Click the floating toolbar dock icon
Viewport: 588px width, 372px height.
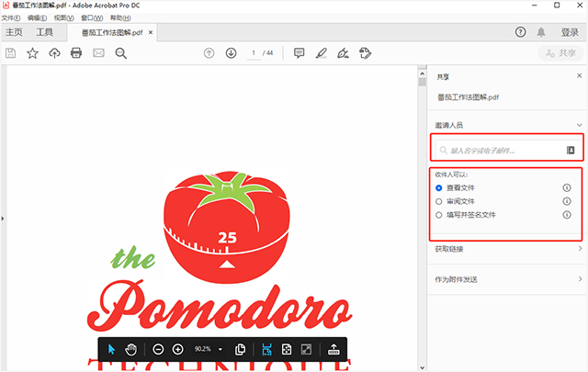(x=334, y=350)
